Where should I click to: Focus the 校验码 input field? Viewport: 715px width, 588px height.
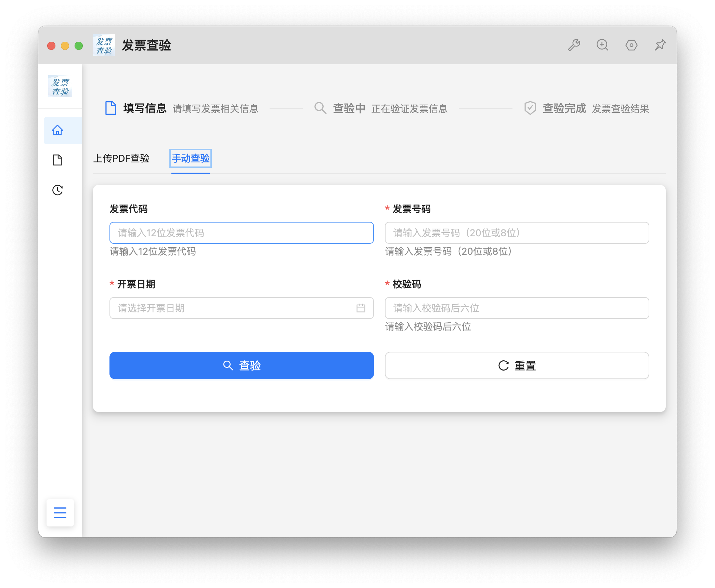[x=517, y=308]
